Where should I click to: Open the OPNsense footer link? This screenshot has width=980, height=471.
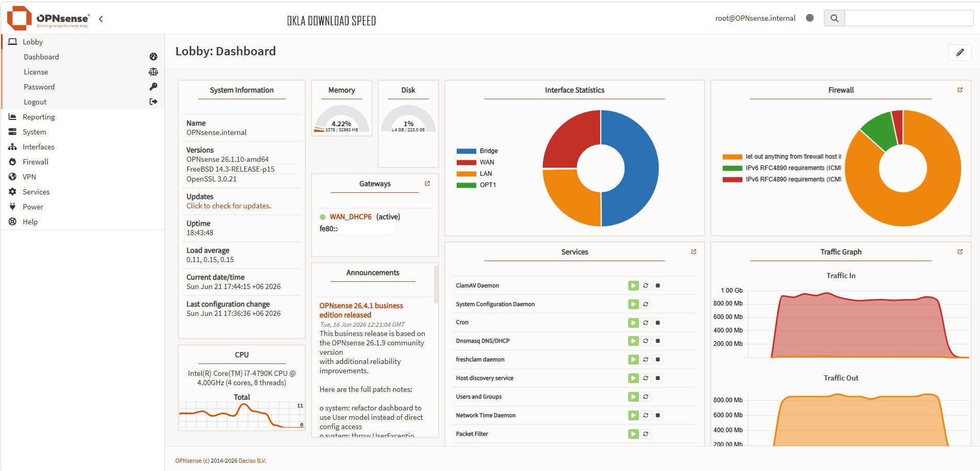pyautogui.click(x=188, y=461)
